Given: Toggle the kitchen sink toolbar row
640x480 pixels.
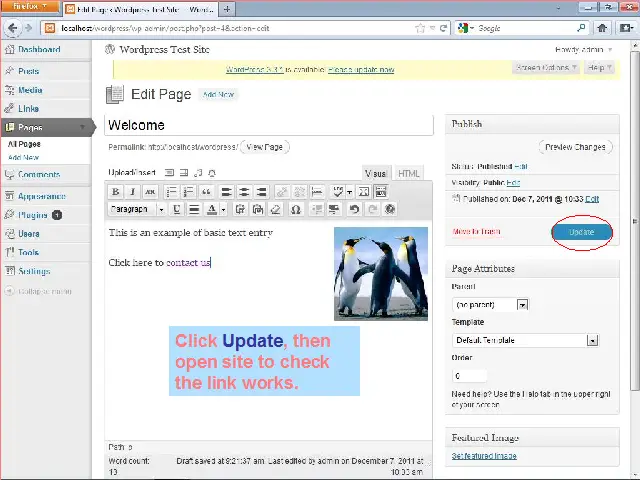Looking at the screenshot, I should pos(381,192).
